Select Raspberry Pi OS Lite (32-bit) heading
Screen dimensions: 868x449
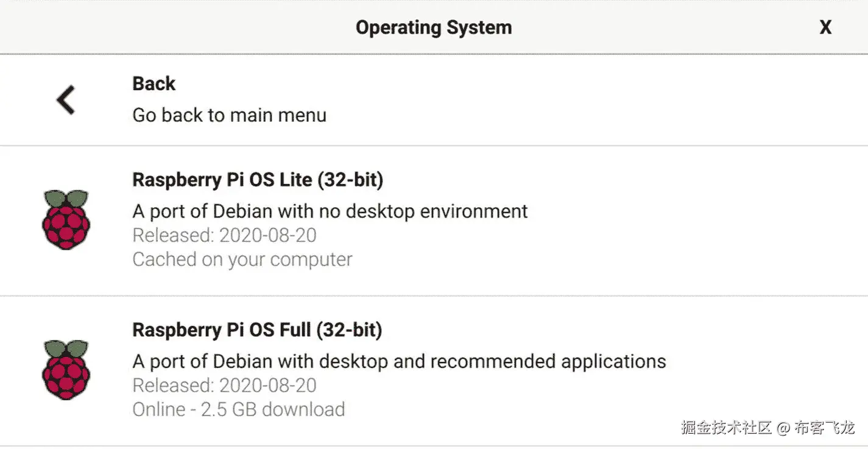coord(258,180)
